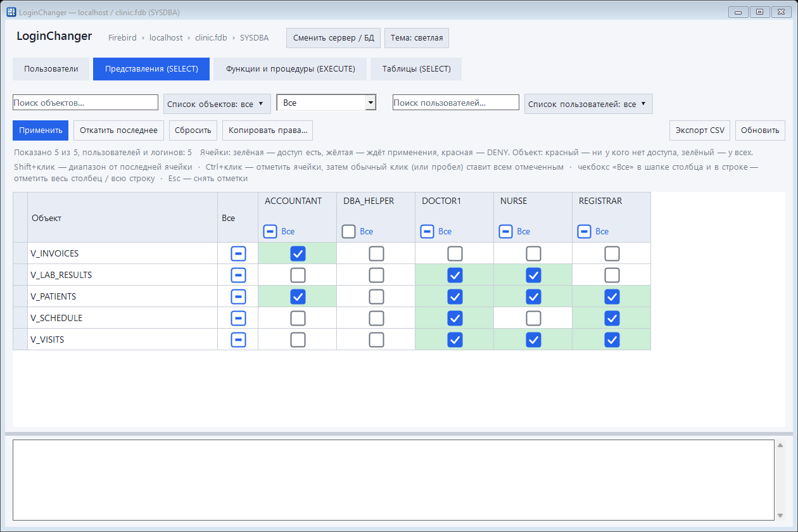Click the "Экспорт CSV" button
The image size is (798, 532).
click(700, 130)
